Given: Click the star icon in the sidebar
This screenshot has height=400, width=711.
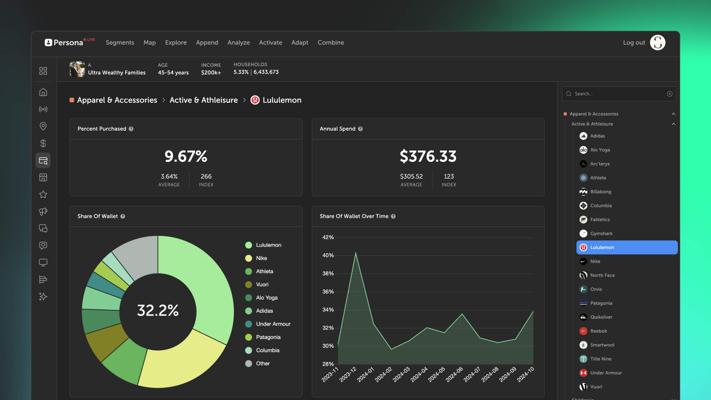Looking at the screenshot, I should point(43,194).
